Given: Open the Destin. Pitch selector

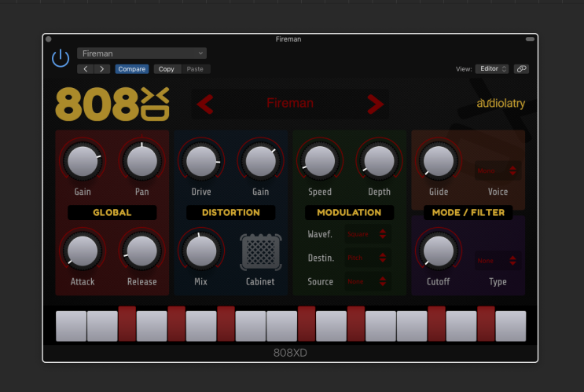Looking at the screenshot, I should click(368, 258).
